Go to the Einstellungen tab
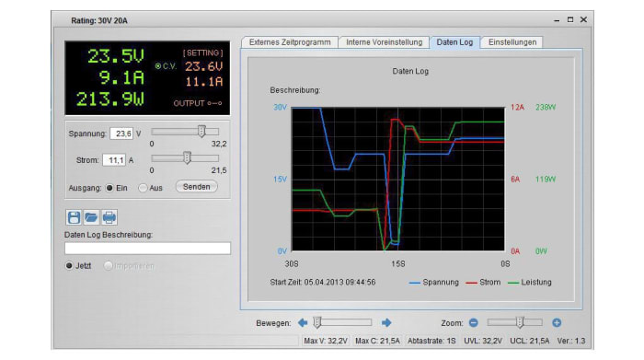The height and width of the screenshot is (360, 644). (x=512, y=42)
